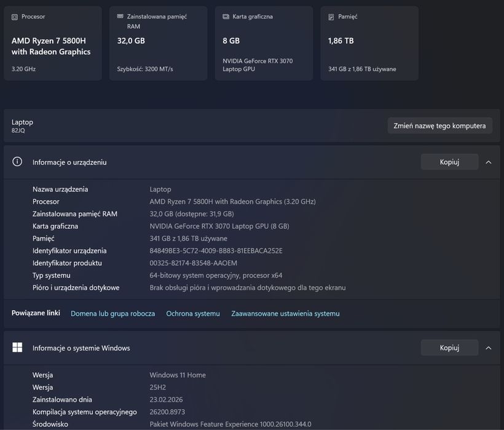
Task: Open Ochrona systemu link
Action: point(193,314)
